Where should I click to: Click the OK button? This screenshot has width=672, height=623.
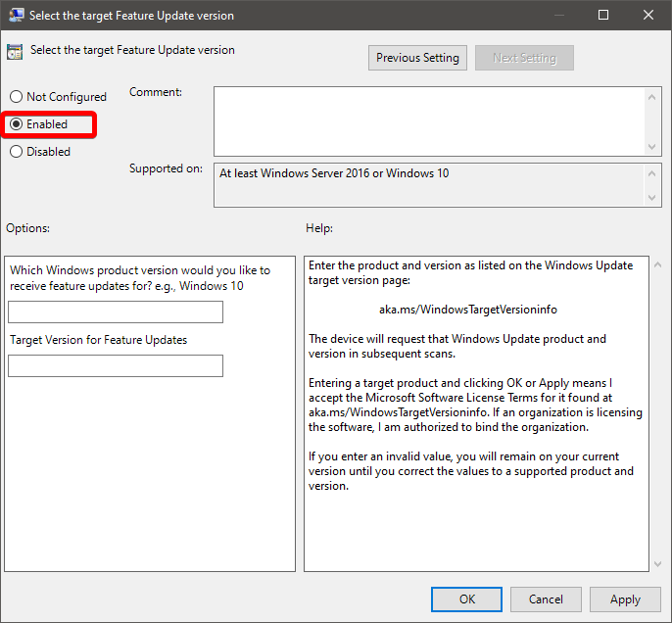click(x=466, y=599)
